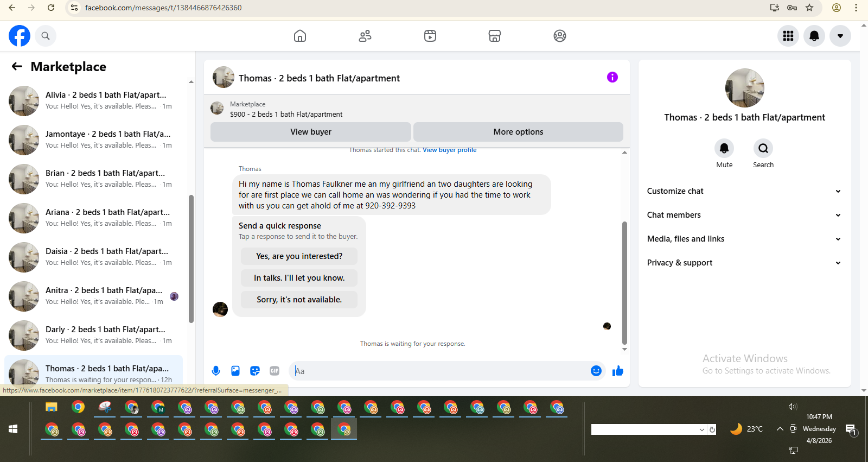The width and height of the screenshot is (868, 462).
Task: Open Chrome three-dot menu
Action: click(x=856, y=8)
